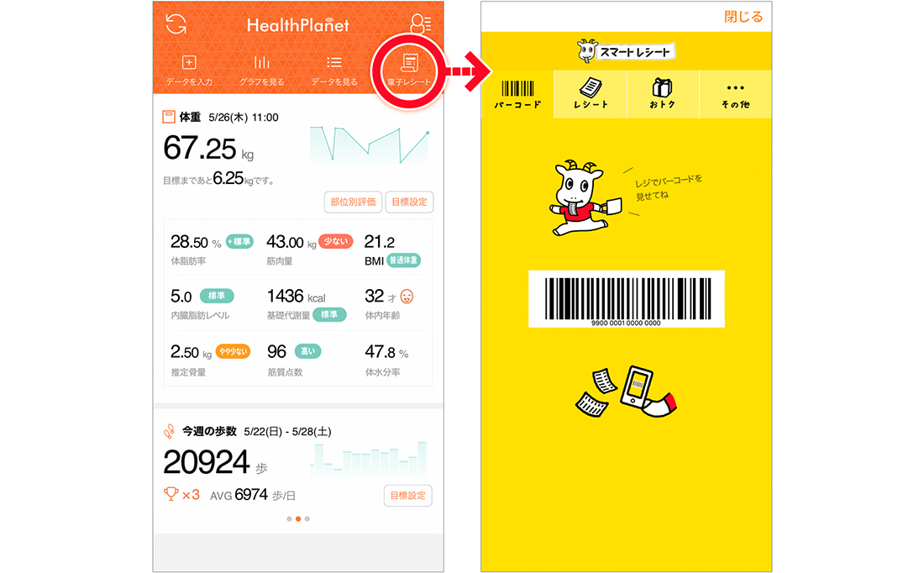This screenshot has height=573, width=924.
Task: Tap the sync refresh icon in HealthPlanet
Action: click(x=176, y=24)
